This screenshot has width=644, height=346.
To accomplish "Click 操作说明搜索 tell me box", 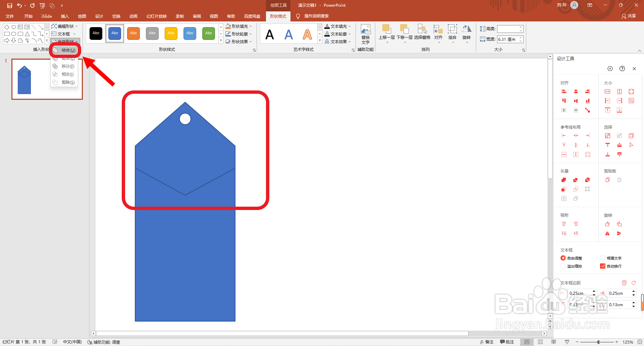I will point(316,16).
